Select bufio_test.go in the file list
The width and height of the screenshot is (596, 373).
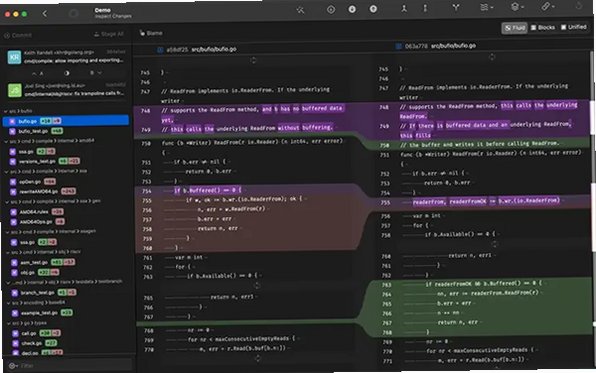click(66, 132)
